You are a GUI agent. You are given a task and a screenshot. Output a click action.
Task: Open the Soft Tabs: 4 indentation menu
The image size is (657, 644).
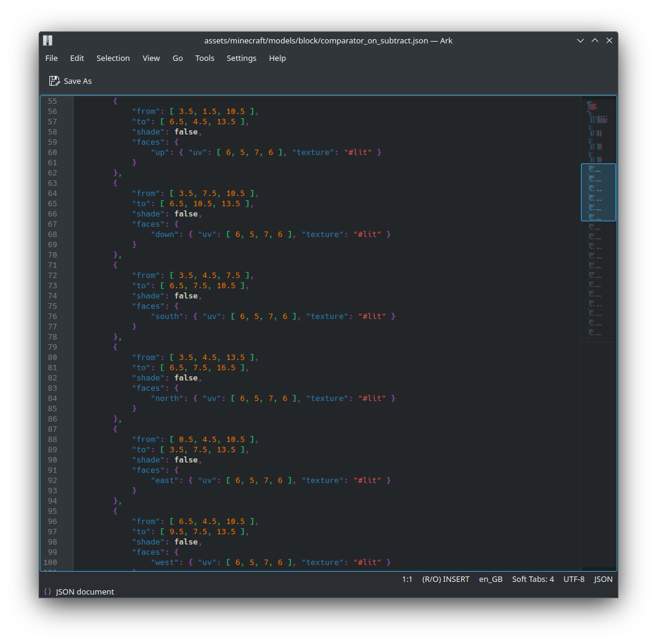[533, 579]
